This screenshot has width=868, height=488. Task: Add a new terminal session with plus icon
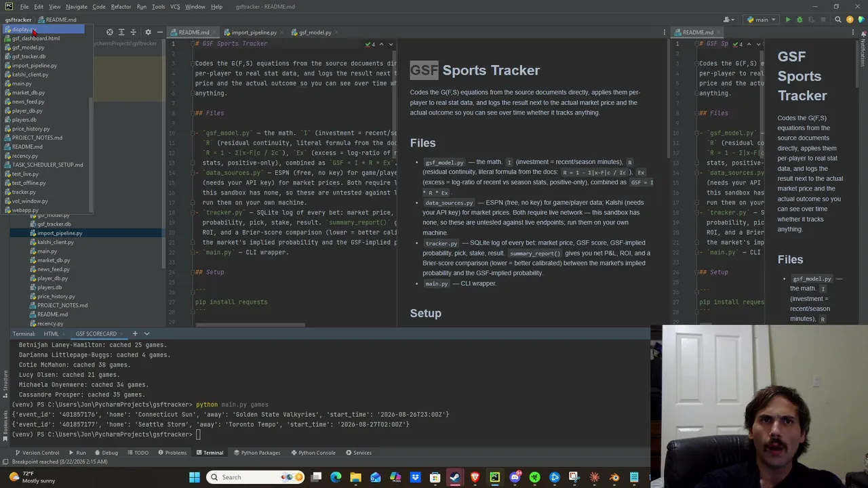point(134,333)
